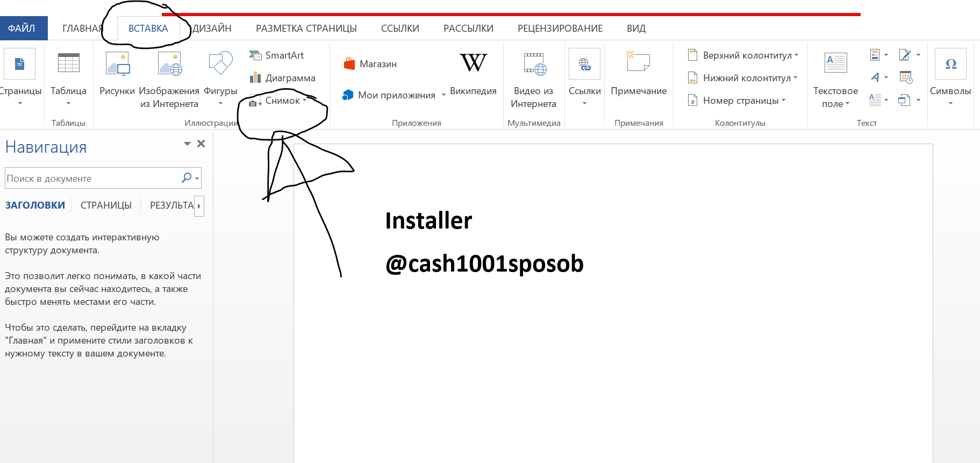Click the Мои приложения cube icon
The image size is (980, 463).
click(348, 95)
